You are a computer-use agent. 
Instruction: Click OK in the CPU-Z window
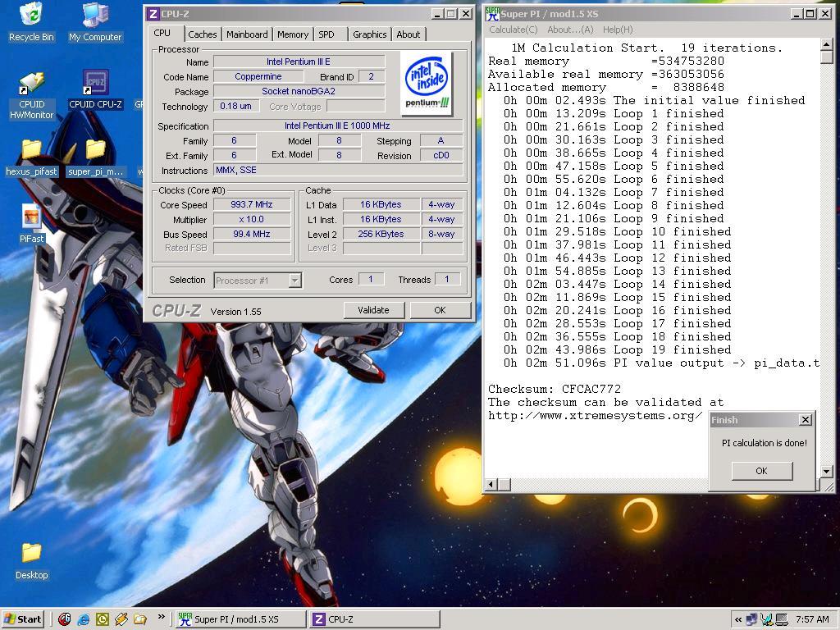click(x=440, y=310)
